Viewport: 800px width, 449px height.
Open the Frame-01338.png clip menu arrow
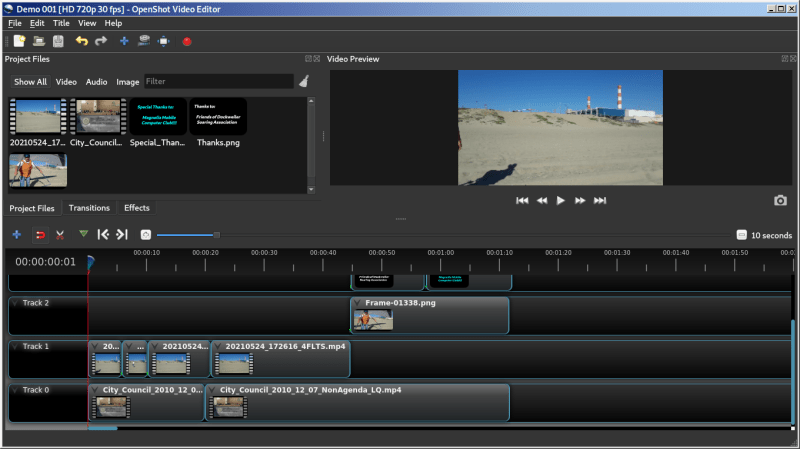(x=358, y=302)
